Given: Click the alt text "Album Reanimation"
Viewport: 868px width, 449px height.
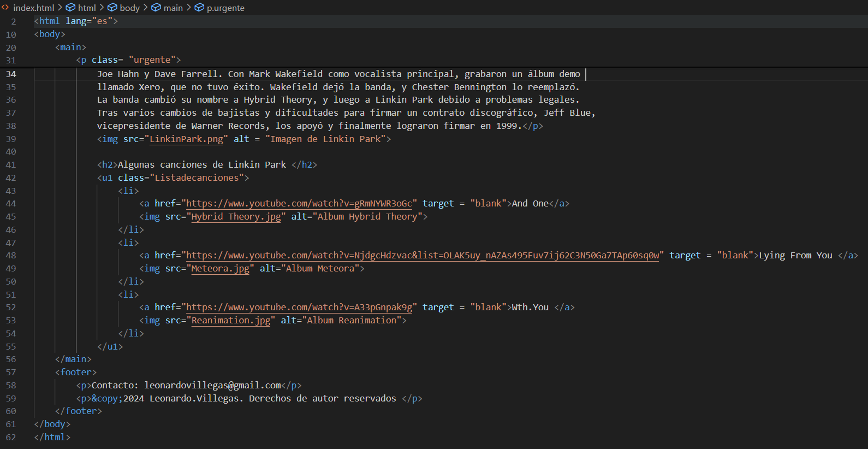Looking at the screenshot, I should point(352,321).
